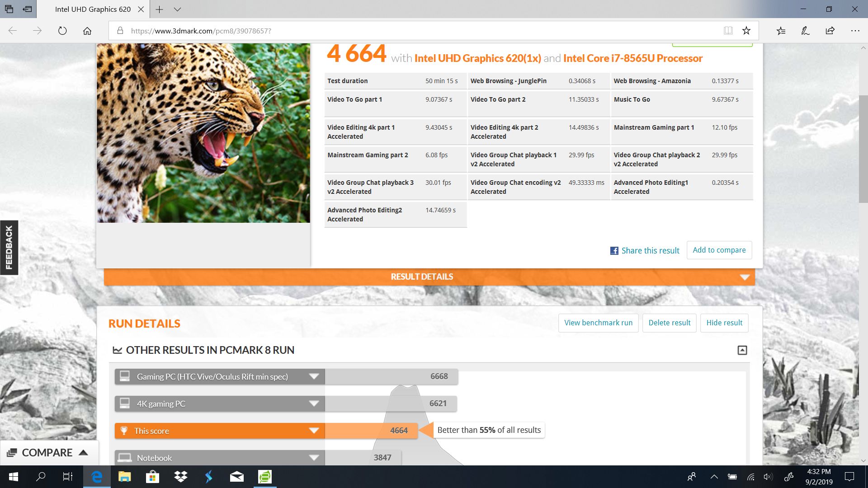Click the browser Back arrow
This screenshot has height=488, width=868.
13,31
